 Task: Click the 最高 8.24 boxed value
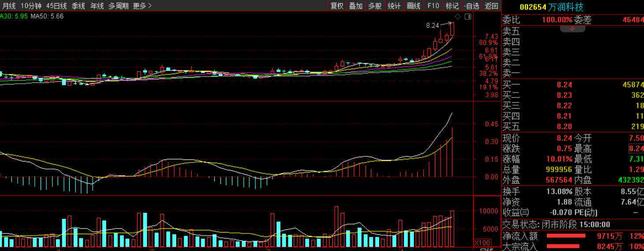637,148
